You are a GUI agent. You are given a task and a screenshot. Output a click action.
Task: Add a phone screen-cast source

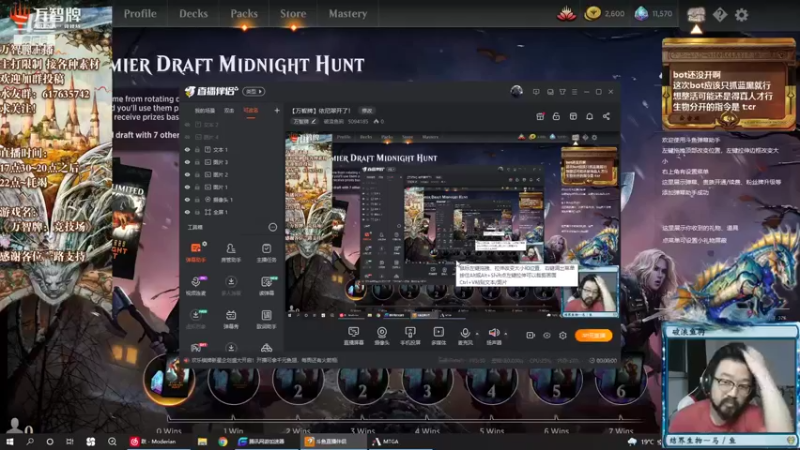410,336
